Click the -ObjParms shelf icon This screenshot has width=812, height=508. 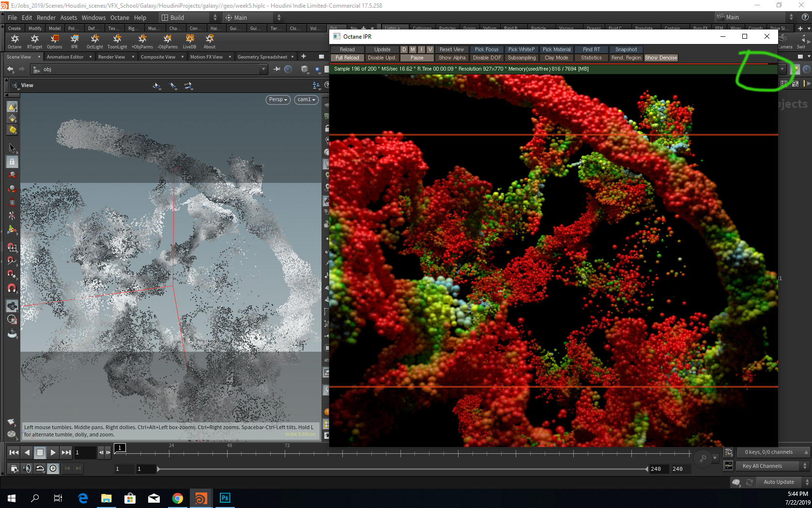click(167, 39)
